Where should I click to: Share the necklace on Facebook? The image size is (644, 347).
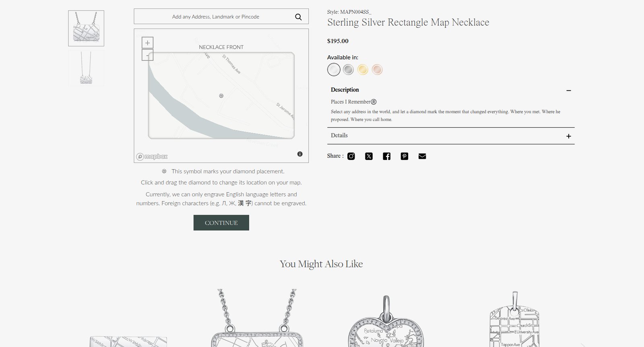(386, 156)
